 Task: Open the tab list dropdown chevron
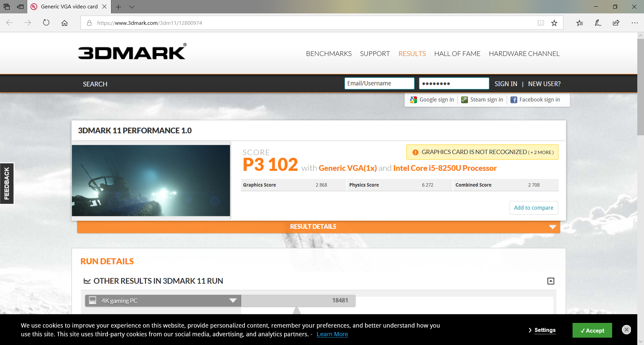[132, 7]
